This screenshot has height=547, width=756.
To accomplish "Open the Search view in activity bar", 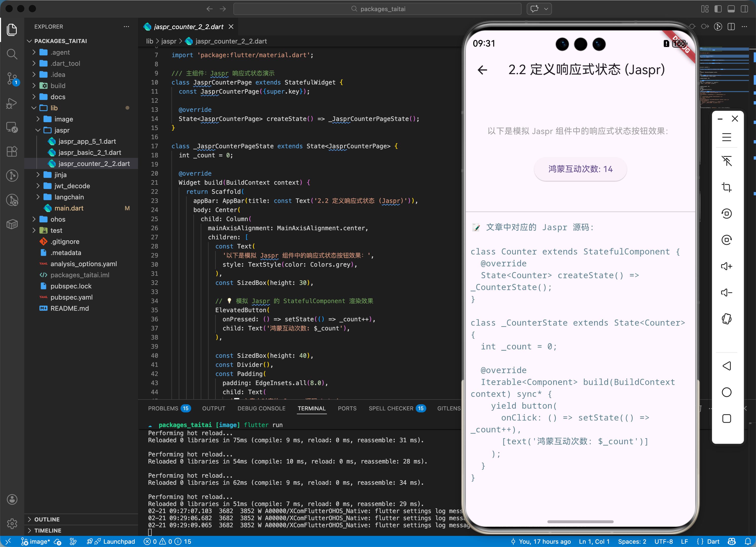I will coord(12,54).
